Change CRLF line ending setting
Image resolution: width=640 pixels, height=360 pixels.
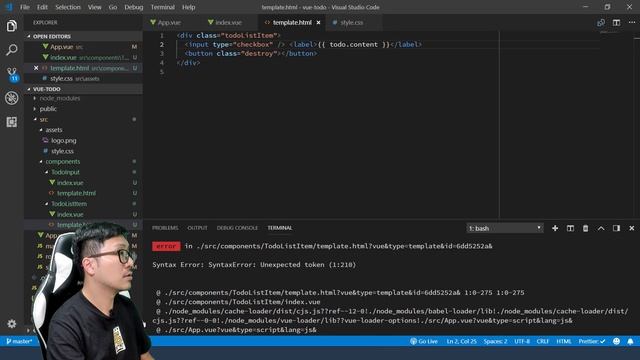tap(542, 341)
